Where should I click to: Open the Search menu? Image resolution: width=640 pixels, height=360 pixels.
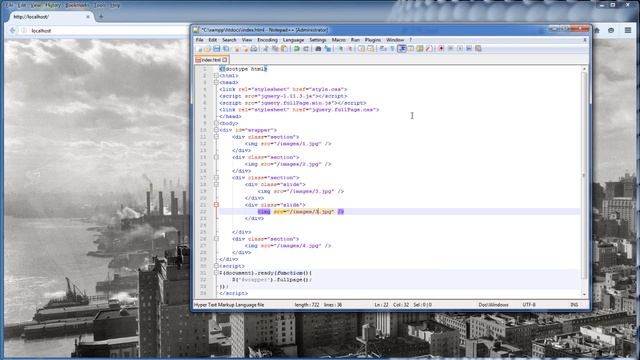229,40
